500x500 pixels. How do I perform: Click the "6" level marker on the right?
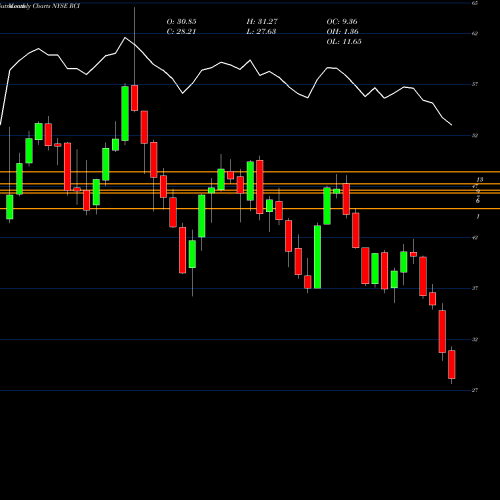coord(478,201)
